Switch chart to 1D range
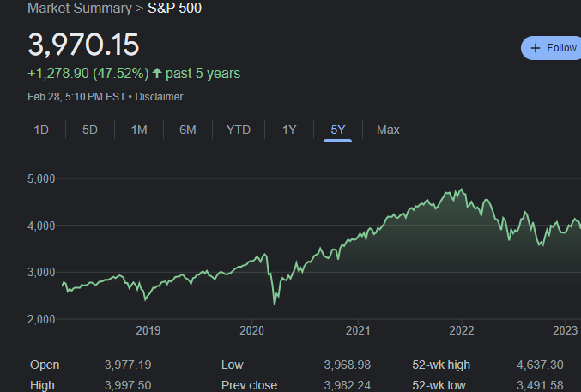This screenshot has width=581, height=392. click(41, 130)
